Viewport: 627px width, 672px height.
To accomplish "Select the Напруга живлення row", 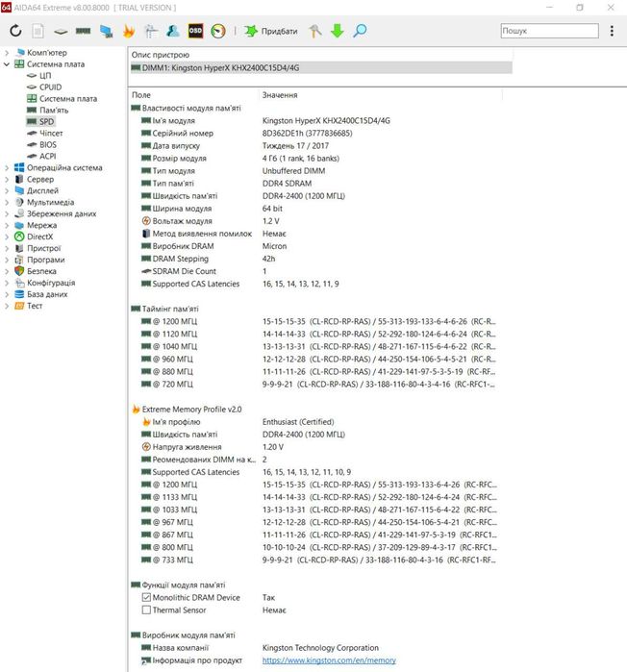I will point(315,447).
